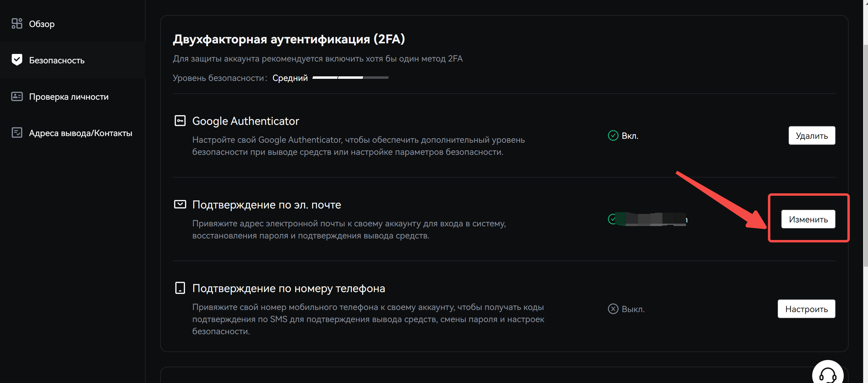868x383 pixels.
Task: Go to Проверка личности section
Action: [69, 97]
